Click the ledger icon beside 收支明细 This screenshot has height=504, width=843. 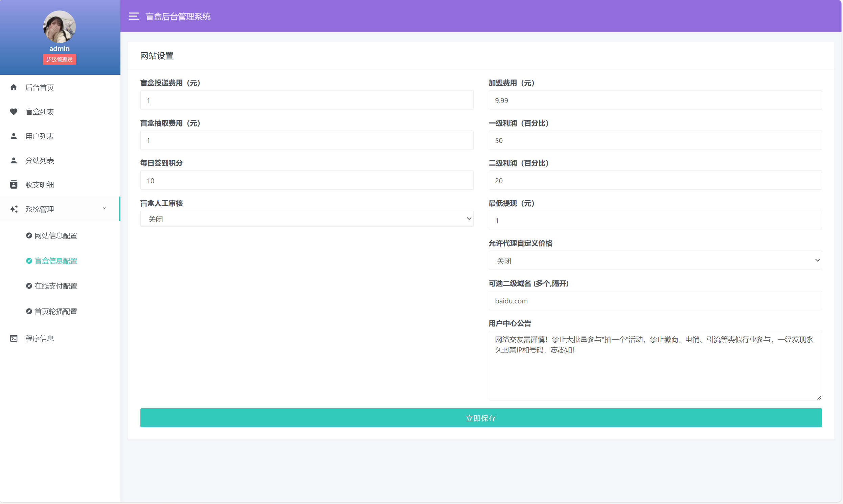(x=14, y=185)
